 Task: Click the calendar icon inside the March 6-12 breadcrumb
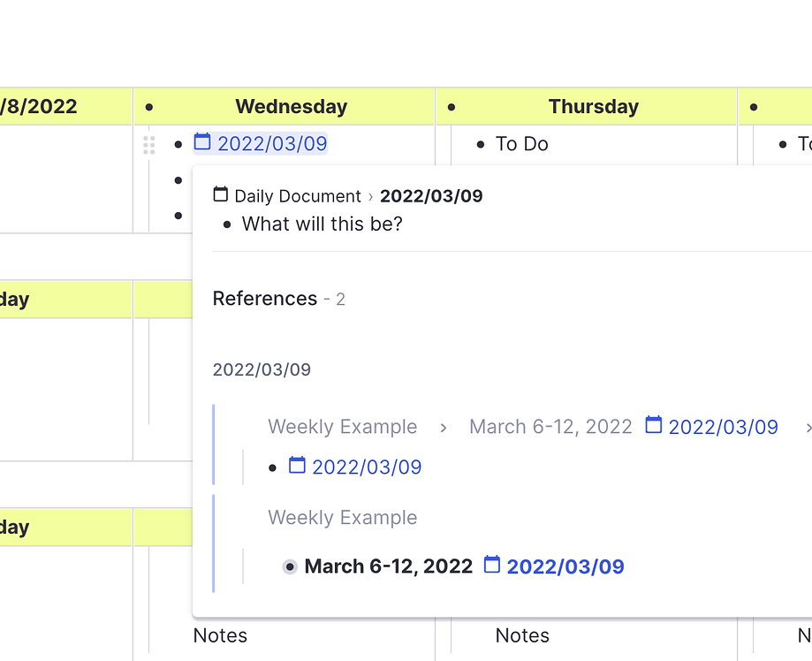tap(653, 425)
